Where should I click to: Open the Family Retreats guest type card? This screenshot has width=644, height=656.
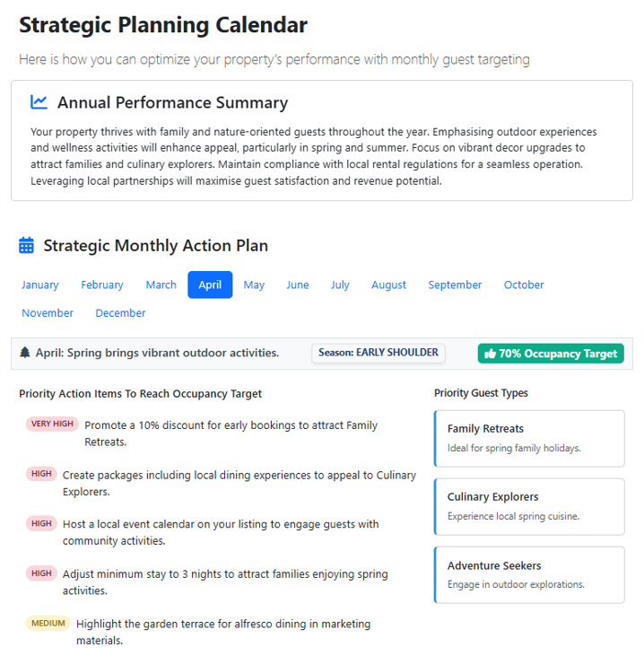click(x=529, y=439)
